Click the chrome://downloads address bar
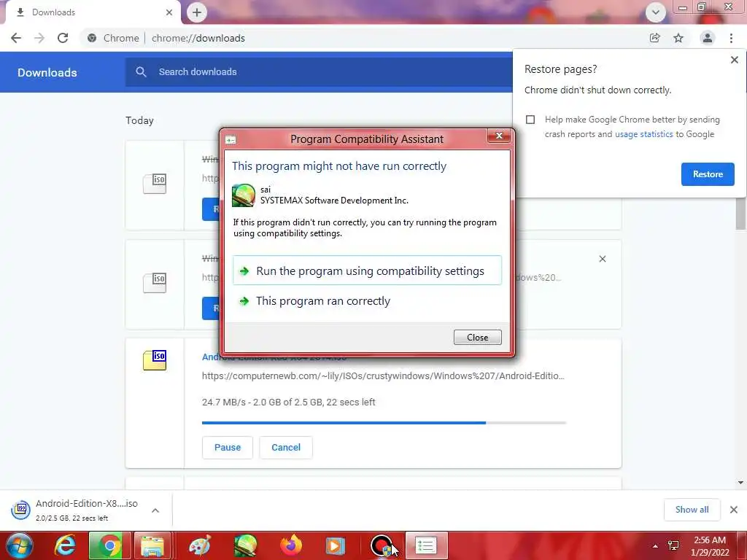The width and height of the screenshot is (747, 560). [x=198, y=38]
